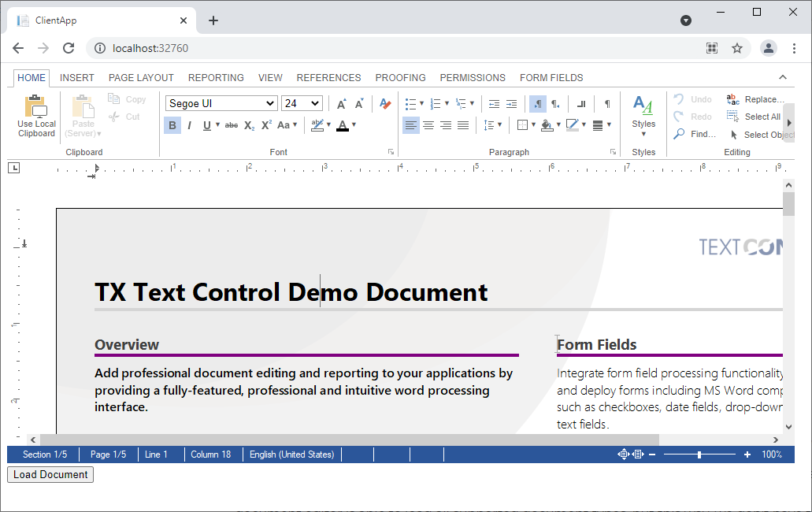Toggle left alignment button

click(x=410, y=125)
